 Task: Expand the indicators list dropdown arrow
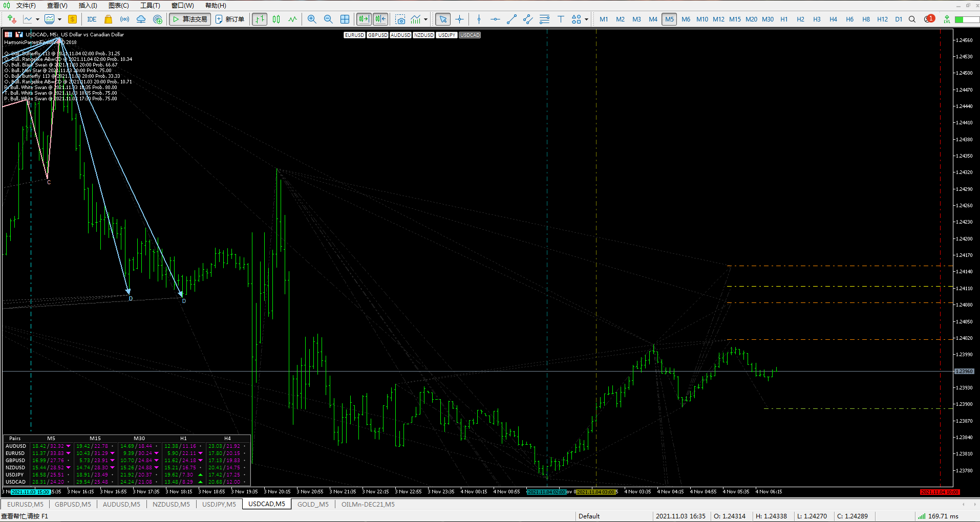tap(425, 19)
